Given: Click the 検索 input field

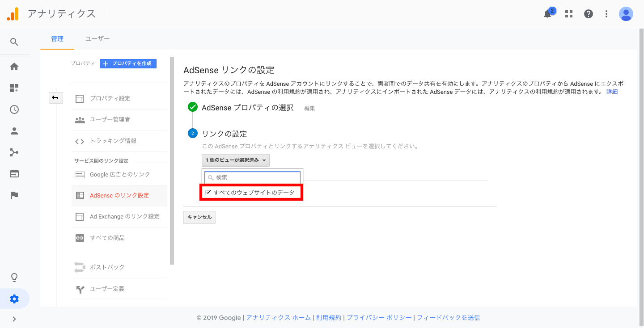Looking at the screenshot, I should coord(253,177).
